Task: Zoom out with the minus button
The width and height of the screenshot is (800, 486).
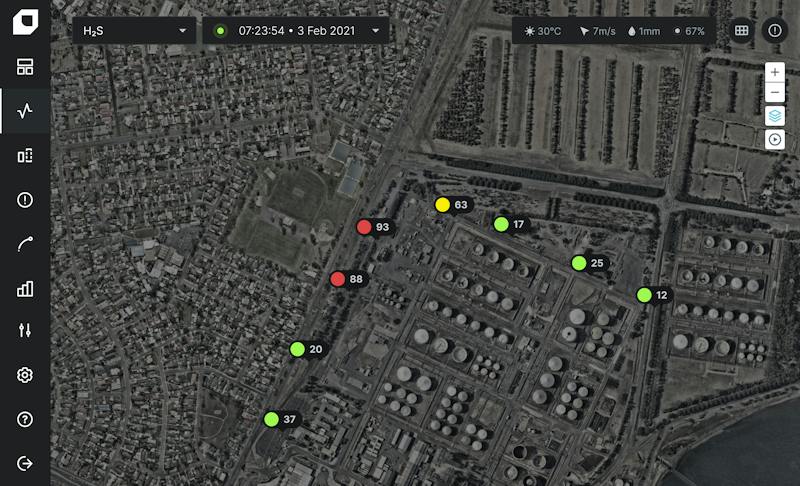Action: [774, 92]
